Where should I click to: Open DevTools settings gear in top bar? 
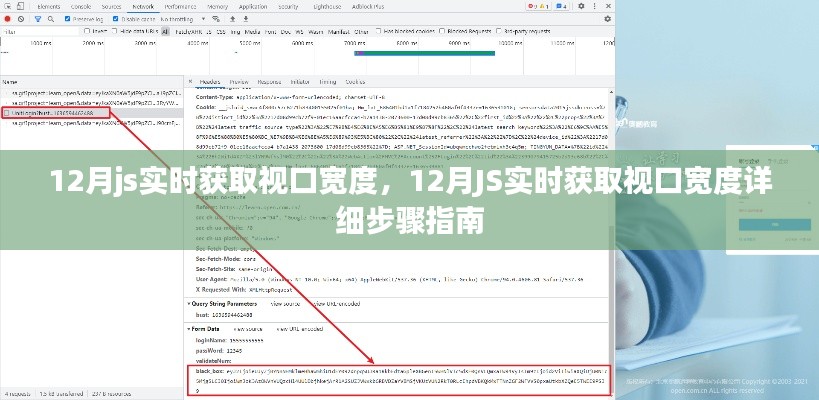click(581, 6)
